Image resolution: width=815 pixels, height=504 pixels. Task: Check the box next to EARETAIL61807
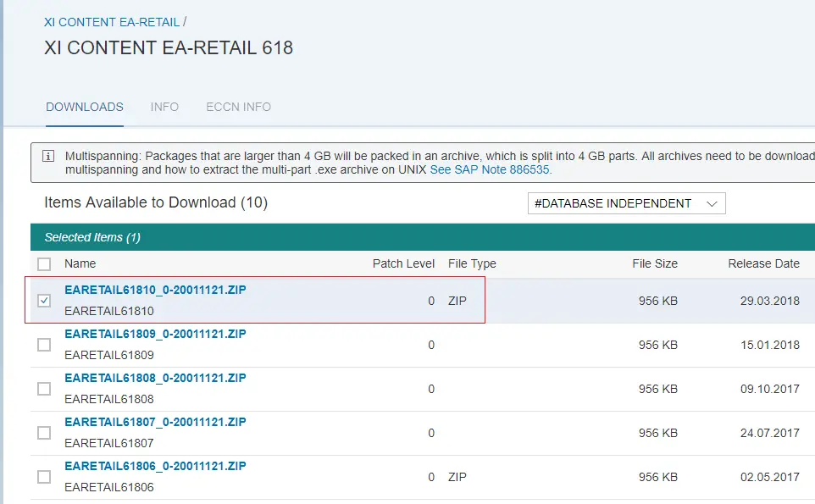44,434
